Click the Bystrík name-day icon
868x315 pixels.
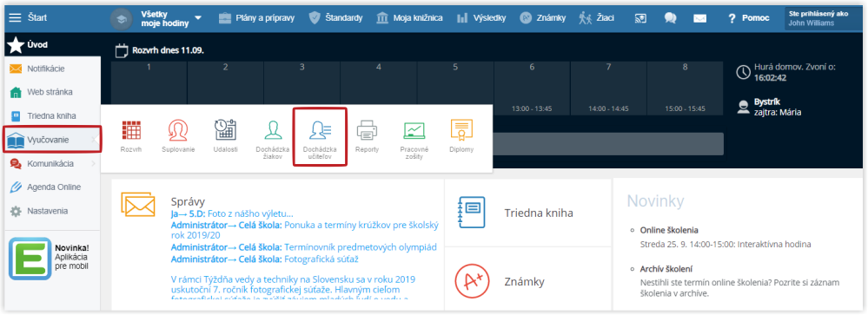(x=743, y=107)
